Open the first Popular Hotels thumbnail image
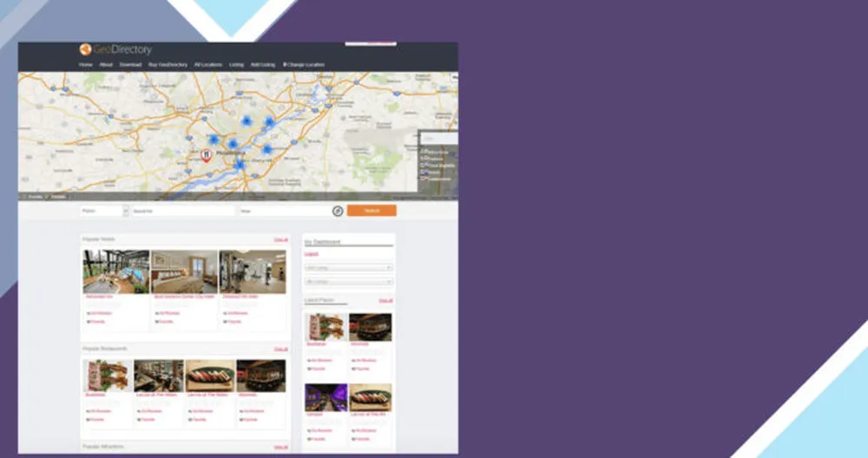 (115, 272)
